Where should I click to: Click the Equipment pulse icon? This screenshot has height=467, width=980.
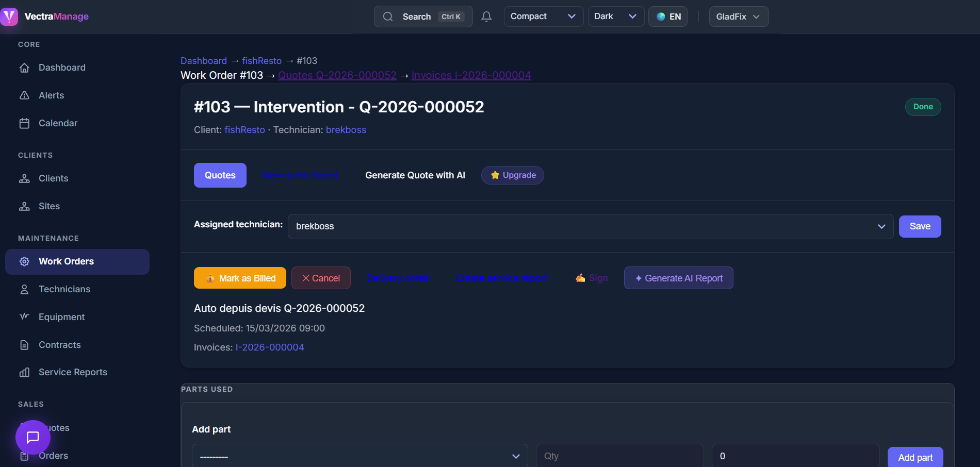coord(24,317)
